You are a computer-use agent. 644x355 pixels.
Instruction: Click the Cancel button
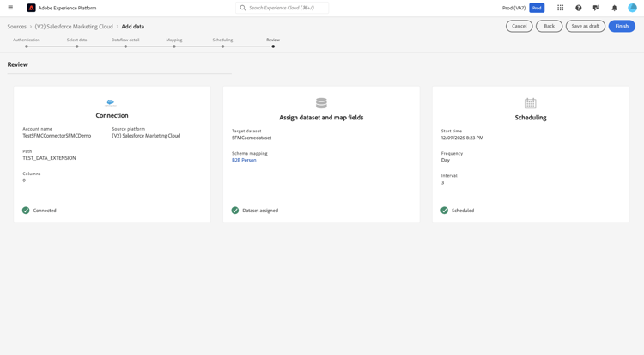point(519,26)
